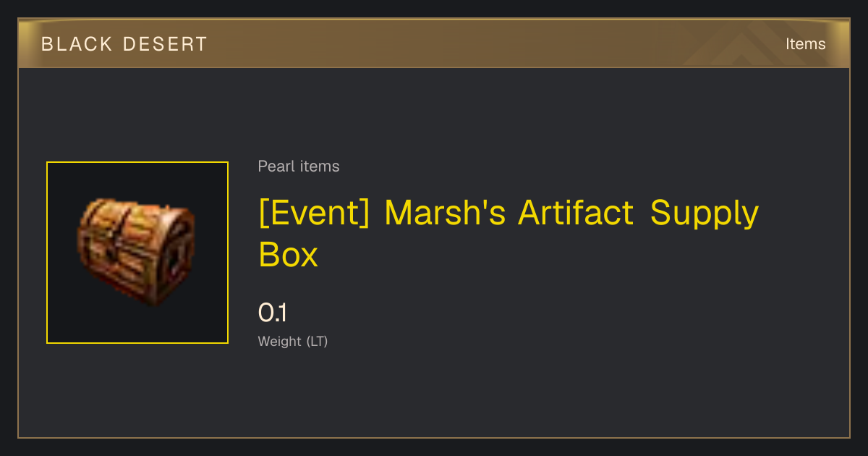Click the wooden treasure chest item icon

tap(137, 253)
